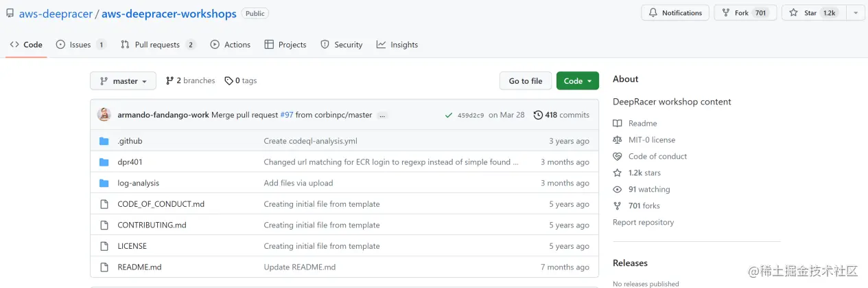Open the 'Update README.md' commit message
Screen dimensions: 868x288
point(300,267)
